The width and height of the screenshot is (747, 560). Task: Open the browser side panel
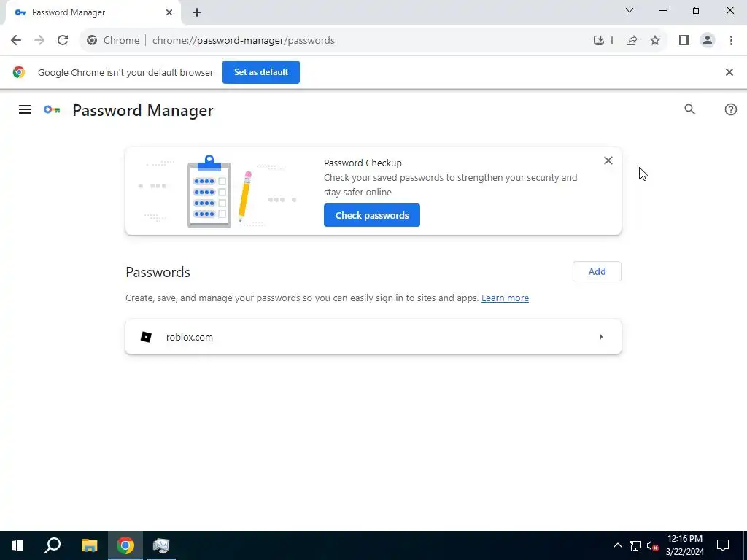(x=684, y=41)
